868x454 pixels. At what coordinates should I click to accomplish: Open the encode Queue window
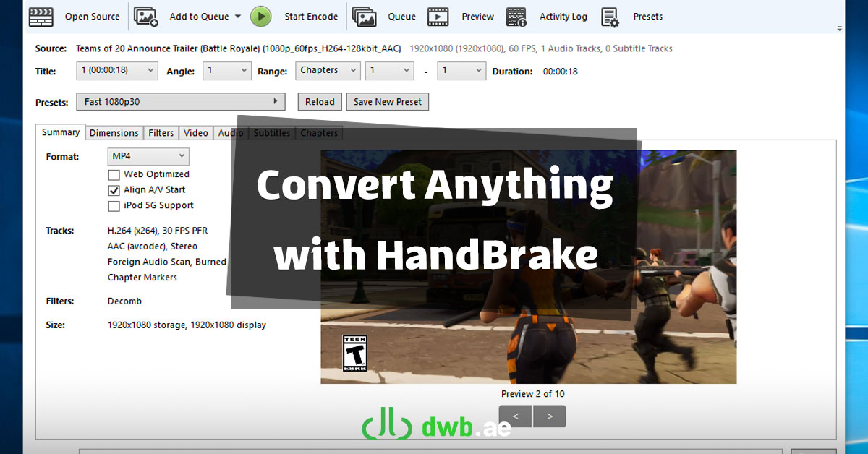click(387, 16)
